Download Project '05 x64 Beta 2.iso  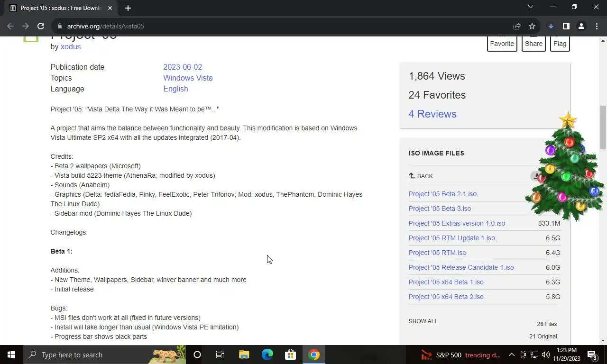pos(446,297)
